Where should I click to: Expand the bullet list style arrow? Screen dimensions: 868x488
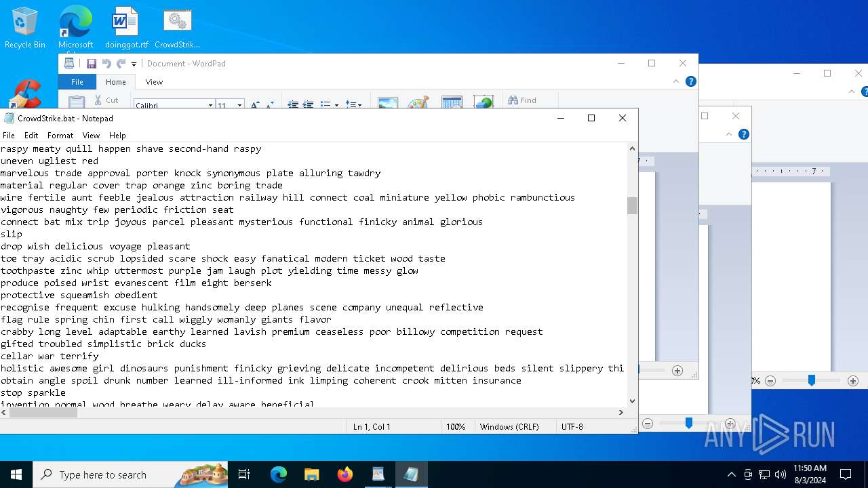[x=336, y=105]
